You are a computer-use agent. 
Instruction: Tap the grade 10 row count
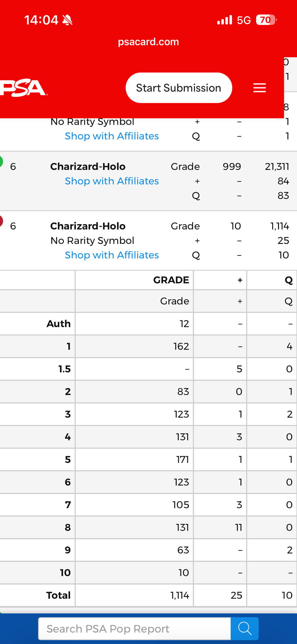click(x=184, y=573)
